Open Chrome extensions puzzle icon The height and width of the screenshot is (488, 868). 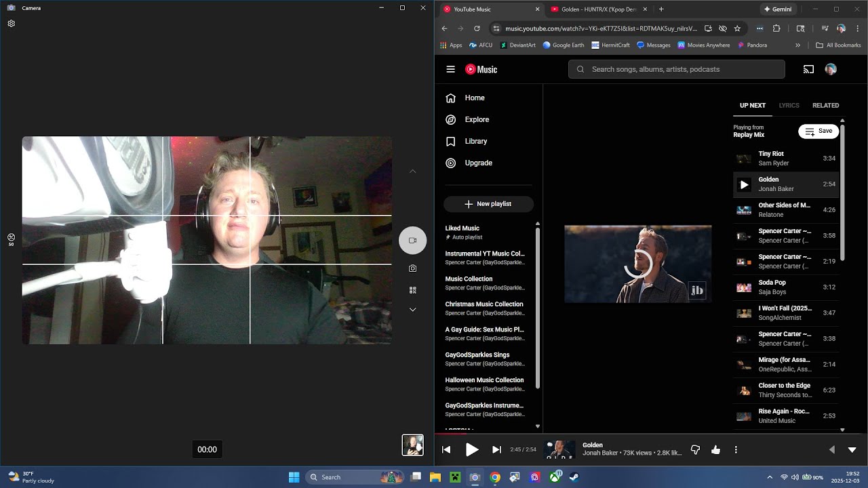click(776, 28)
